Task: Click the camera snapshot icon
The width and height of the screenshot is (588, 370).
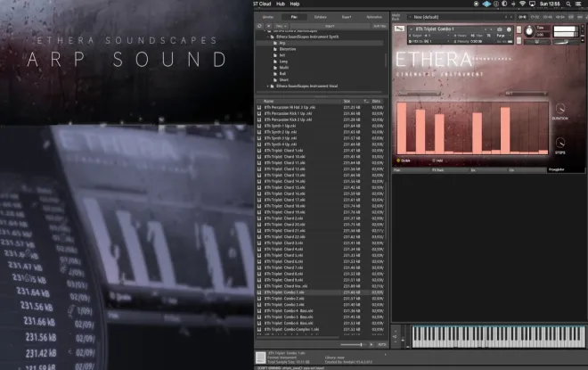Action: pos(500,29)
